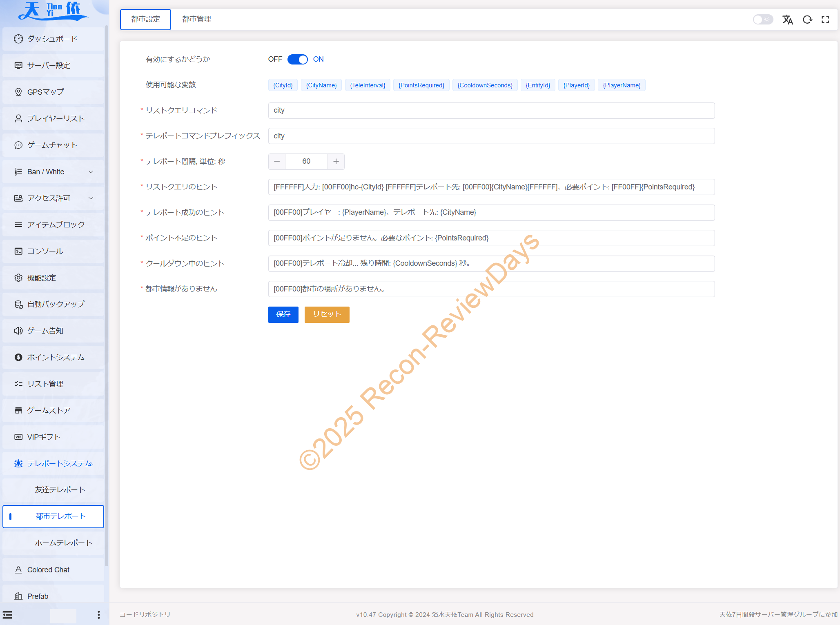Toggle the 有効にするかどうか ON/OFF switch
Image resolution: width=840 pixels, height=625 pixels.
pyautogui.click(x=297, y=60)
